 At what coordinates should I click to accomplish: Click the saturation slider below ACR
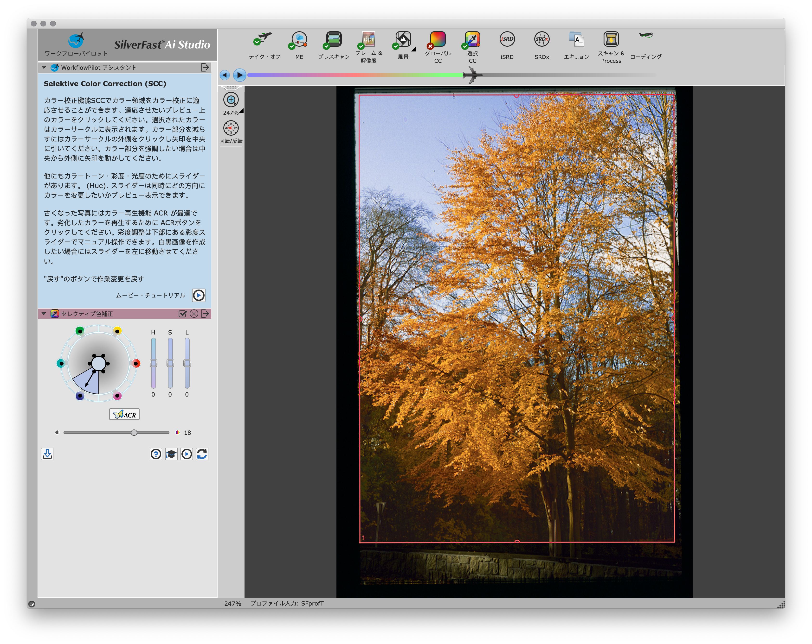(x=134, y=432)
